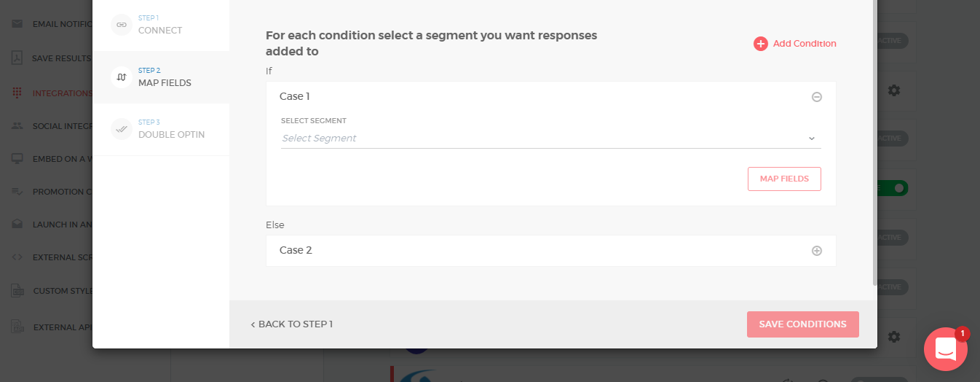This screenshot has width=980, height=382.
Task: Click the Case 2 header row
Action: (551, 251)
